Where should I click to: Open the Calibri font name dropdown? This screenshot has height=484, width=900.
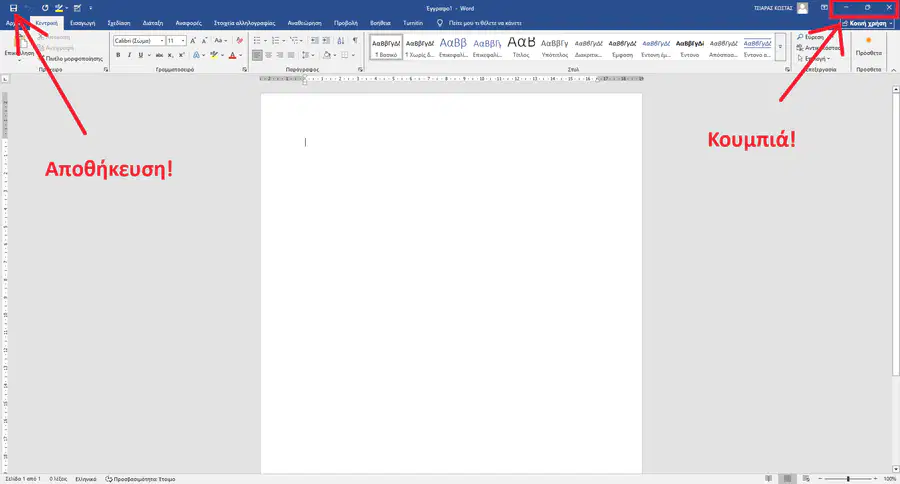click(162, 41)
